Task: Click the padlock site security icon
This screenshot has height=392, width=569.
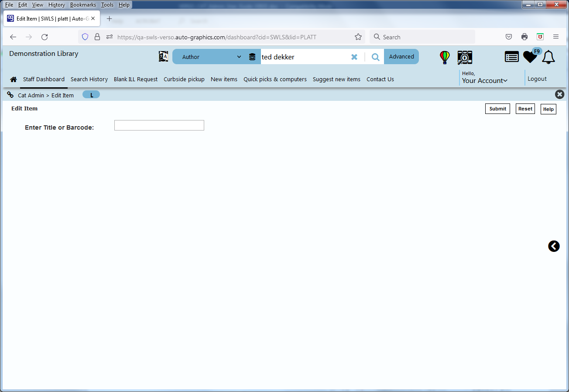Action: (x=97, y=37)
